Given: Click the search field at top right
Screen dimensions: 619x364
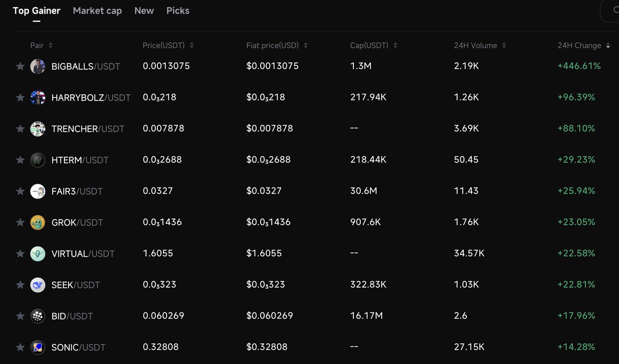Looking at the screenshot, I should [x=610, y=11].
